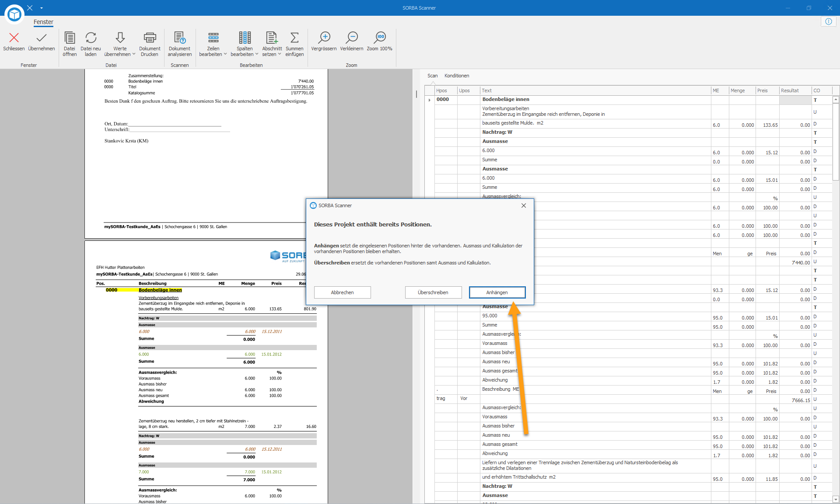Click the price cell 11.85

click(767, 479)
